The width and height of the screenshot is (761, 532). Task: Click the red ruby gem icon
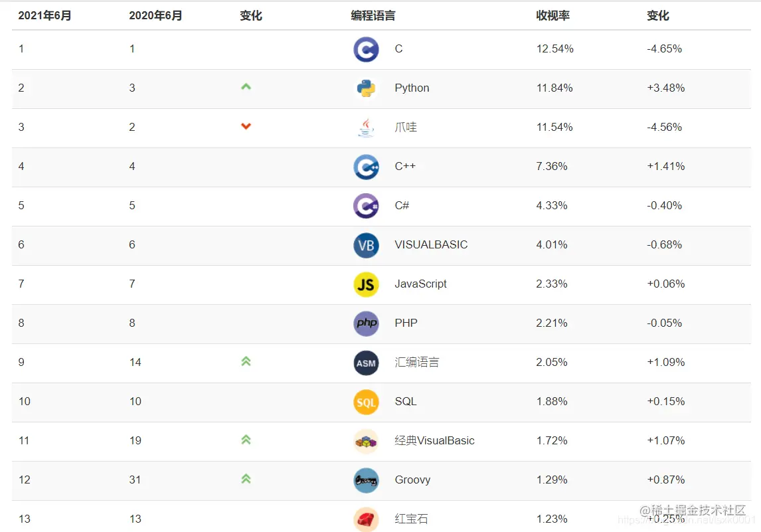(x=366, y=519)
